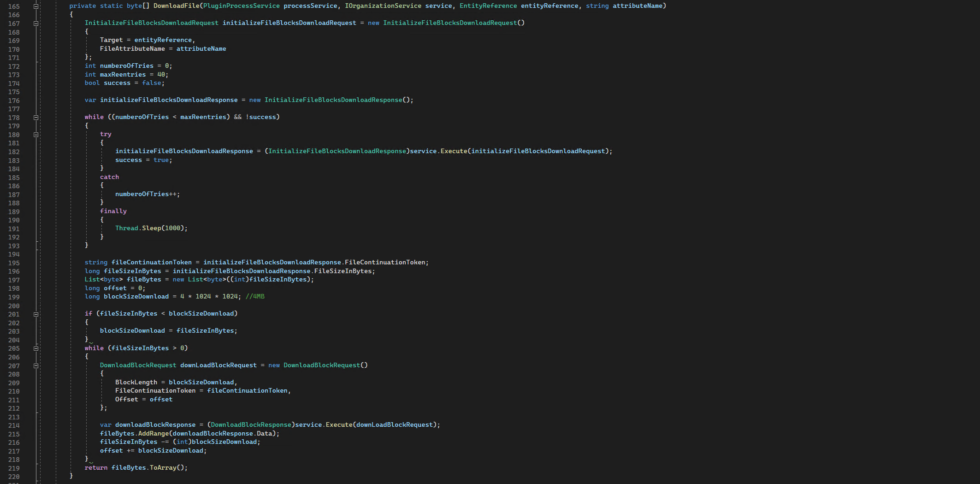Click FileContinuationToken property on line 195
The image size is (980, 484).
click(x=385, y=262)
